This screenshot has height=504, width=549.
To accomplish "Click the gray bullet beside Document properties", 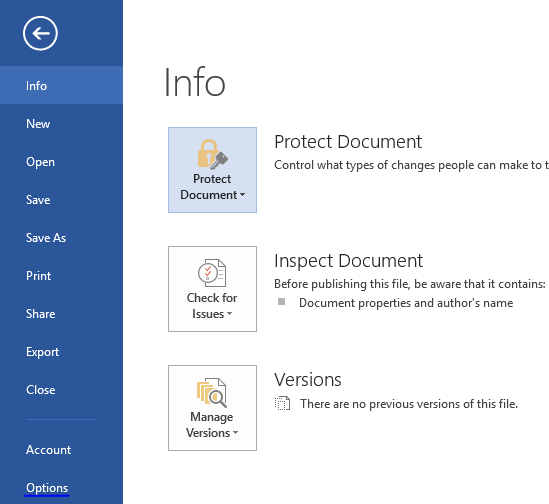I will [x=282, y=302].
